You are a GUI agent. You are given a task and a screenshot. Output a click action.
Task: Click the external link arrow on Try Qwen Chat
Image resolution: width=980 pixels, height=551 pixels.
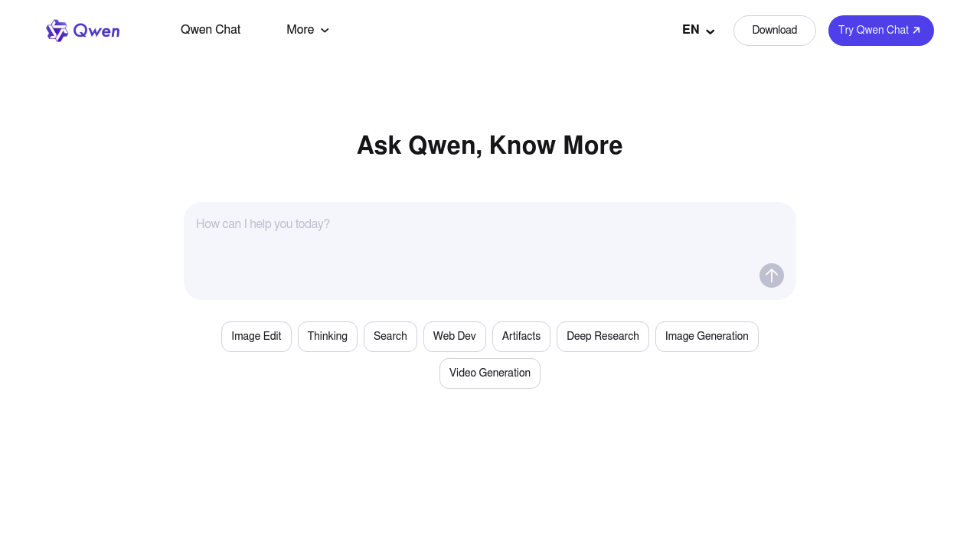coord(916,31)
